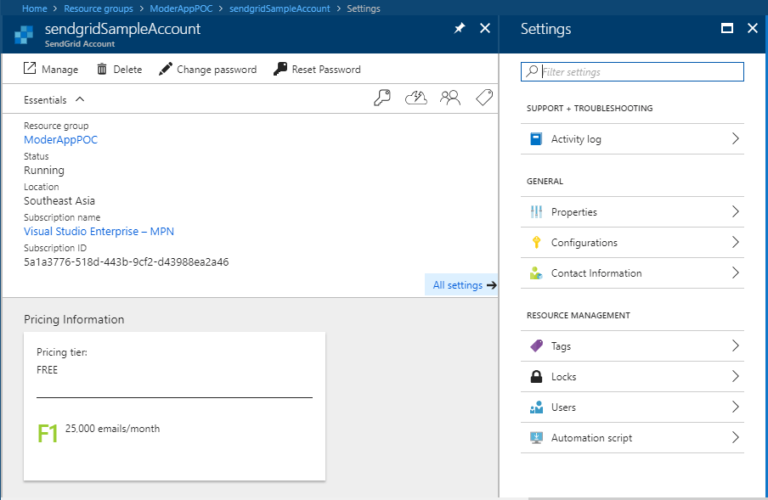Select the Subscription ID value text
This screenshot has height=500, width=768.
tap(126, 262)
